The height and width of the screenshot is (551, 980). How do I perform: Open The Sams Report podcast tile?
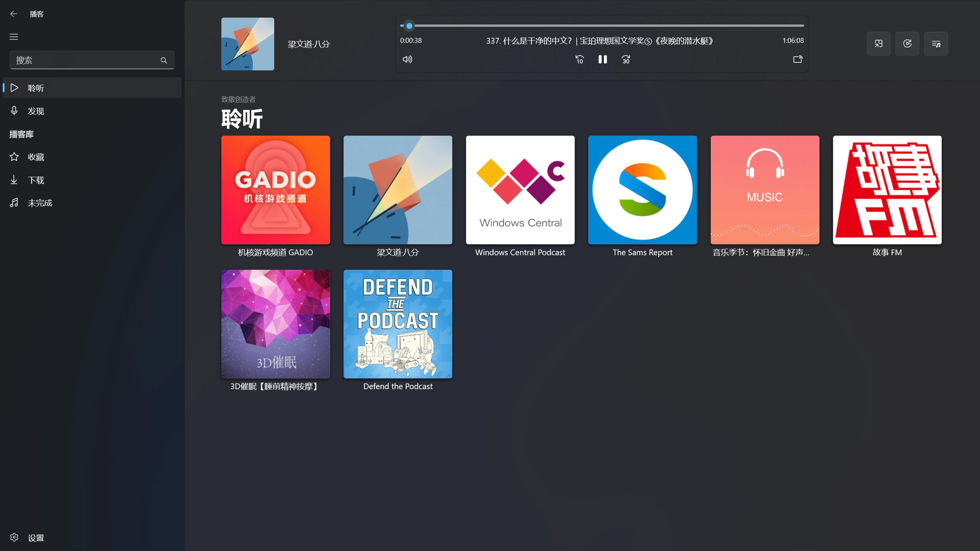pos(643,197)
